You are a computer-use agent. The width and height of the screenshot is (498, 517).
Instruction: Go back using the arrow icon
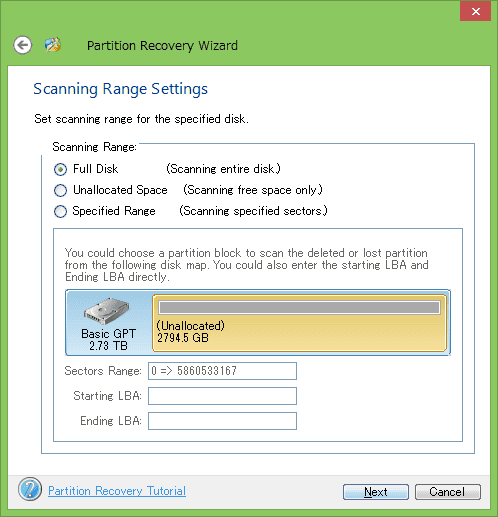point(23,45)
